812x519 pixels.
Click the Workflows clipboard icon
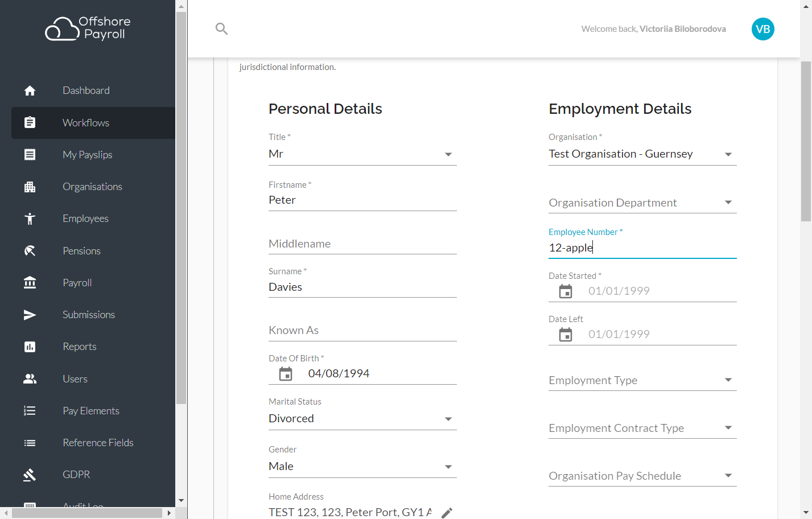tap(30, 122)
